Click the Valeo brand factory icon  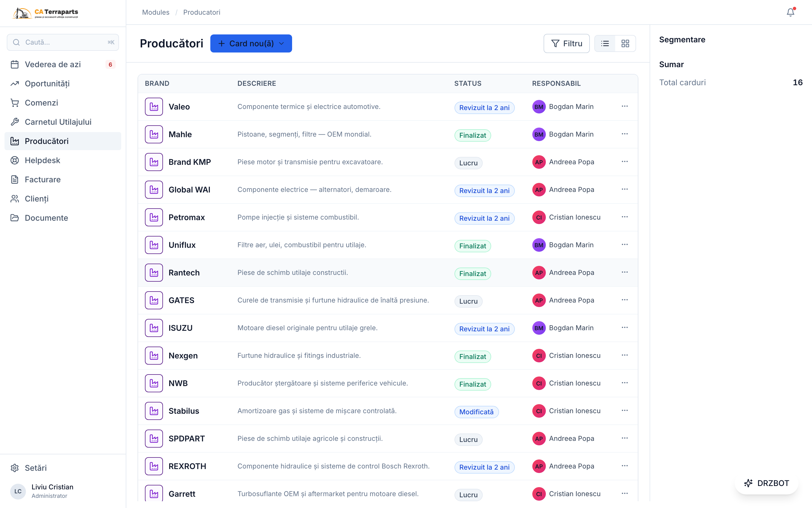coord(154,106)
